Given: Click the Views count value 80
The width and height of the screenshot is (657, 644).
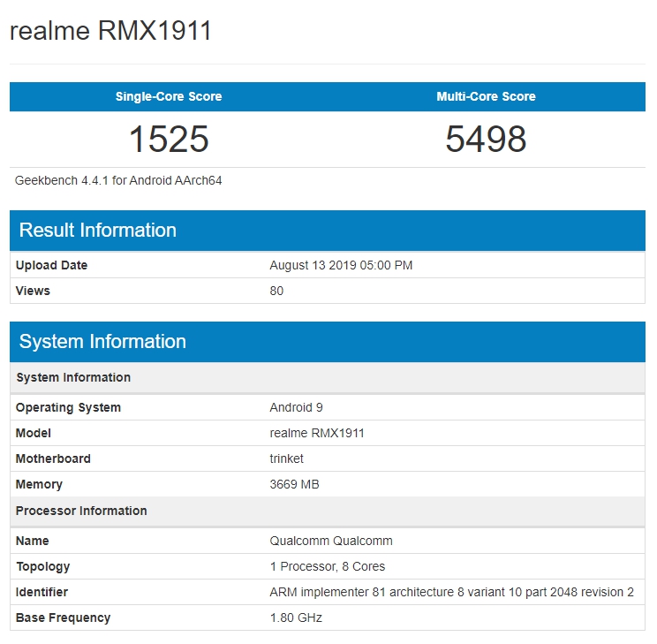Looking at the screenshot, I should tap(276, 291).
